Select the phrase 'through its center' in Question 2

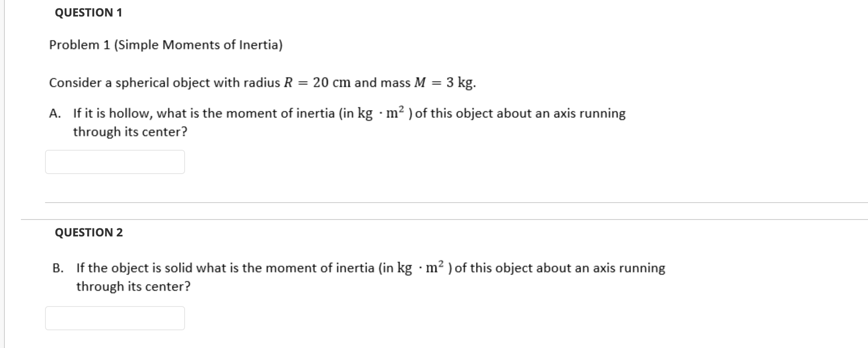coord(133,286)
